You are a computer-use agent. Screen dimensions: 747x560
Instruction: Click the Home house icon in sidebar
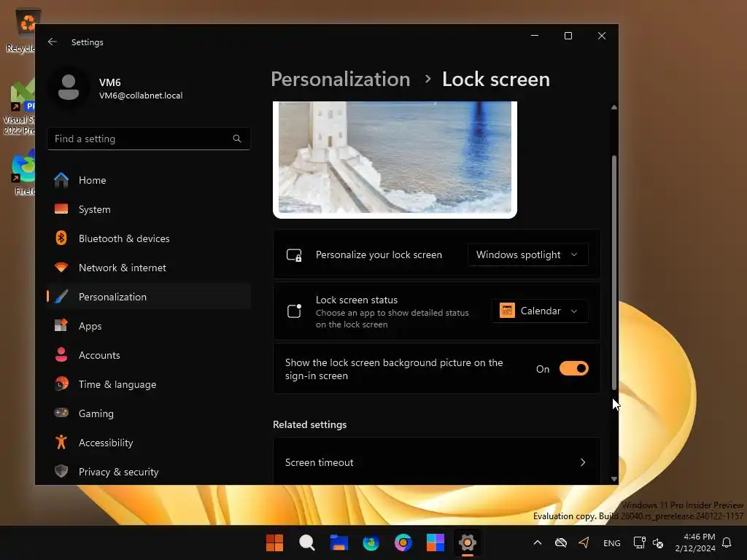point(61,180)
